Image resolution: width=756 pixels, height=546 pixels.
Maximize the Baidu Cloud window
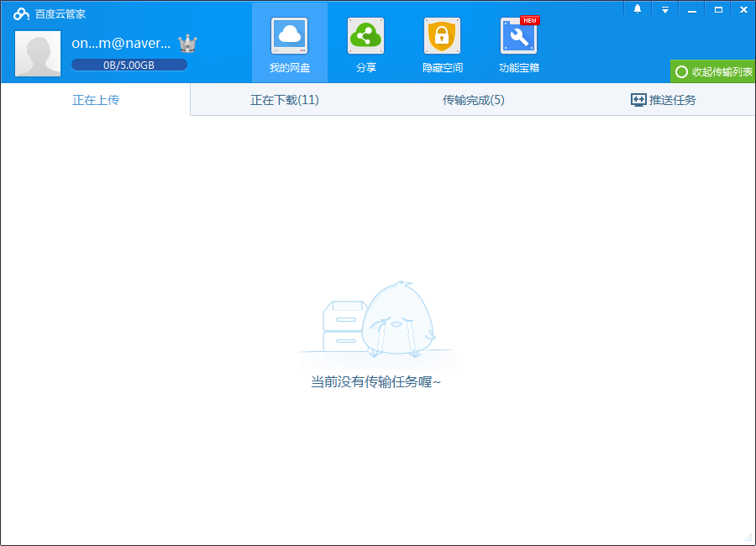pos(718,9)
